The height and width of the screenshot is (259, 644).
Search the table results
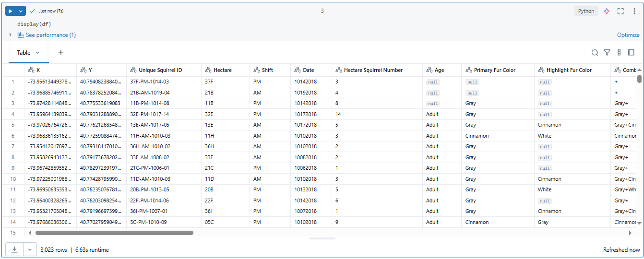[x=595, y=53]
